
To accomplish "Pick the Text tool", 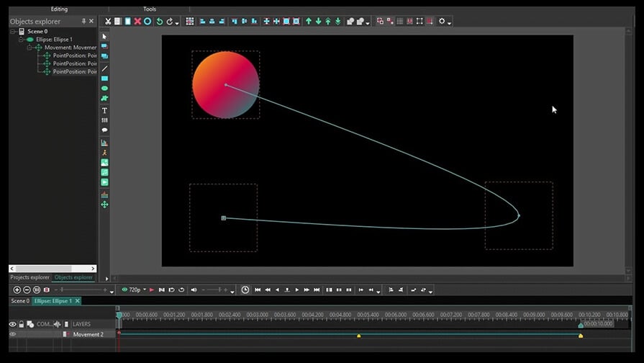I will (105, 111).
